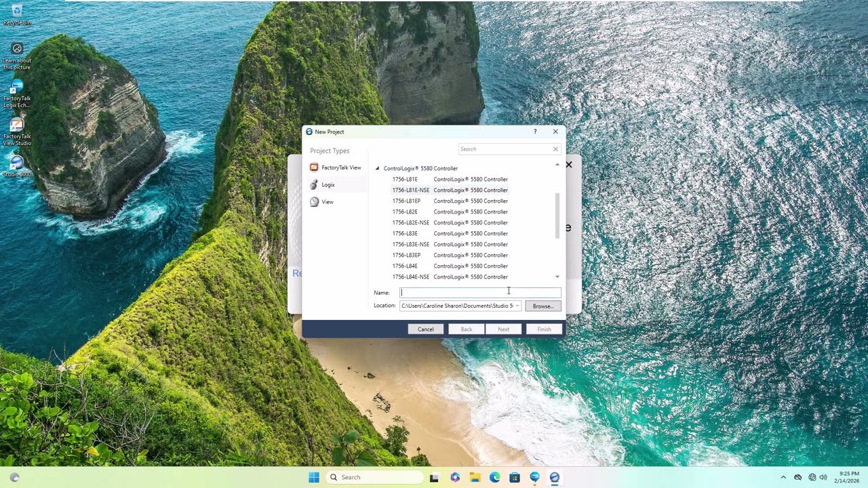Click the Next button
Screen dimensions: 868x488
pyautogui.click(x=504, y=329)
